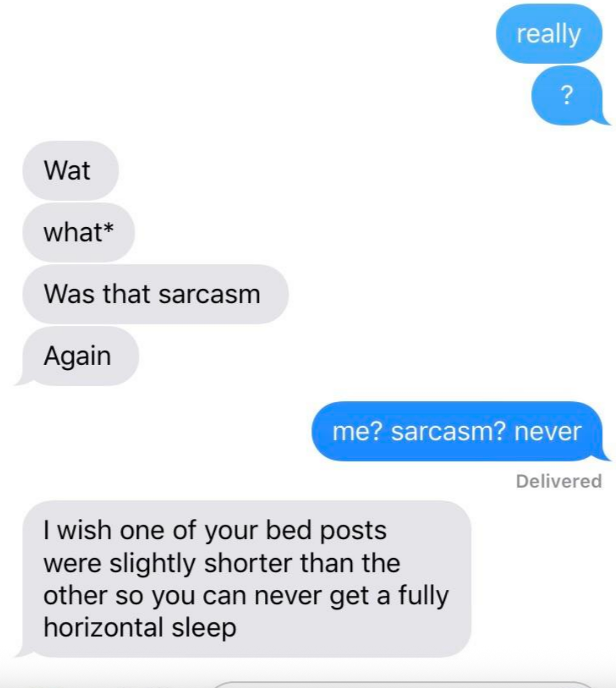Tap the blue "really" message bubble
The height and width of the screenshot is (688, 616).
(549, 34)
